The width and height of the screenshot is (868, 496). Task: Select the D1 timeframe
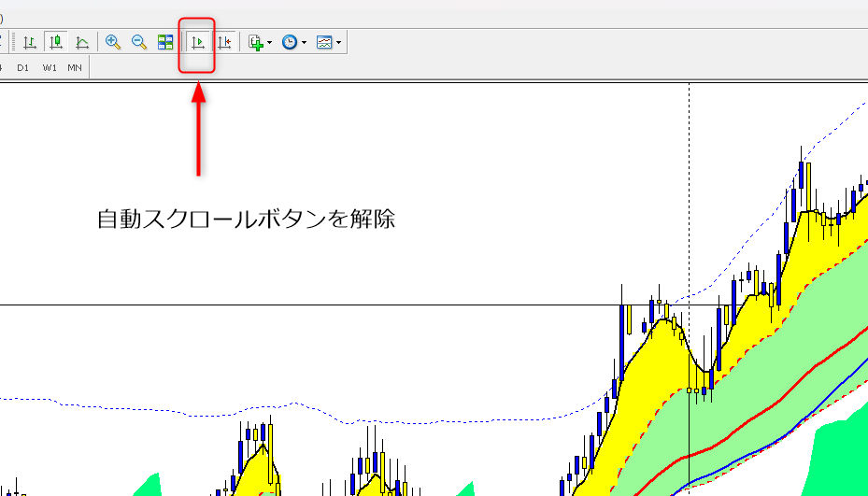click(22, 67)
